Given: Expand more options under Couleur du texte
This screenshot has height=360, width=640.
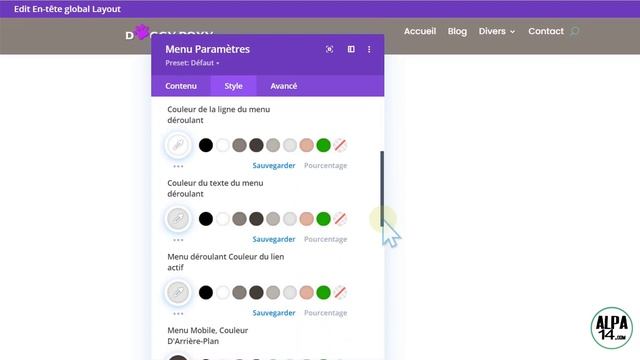Looking at the screenshot, I should (178, 240).
